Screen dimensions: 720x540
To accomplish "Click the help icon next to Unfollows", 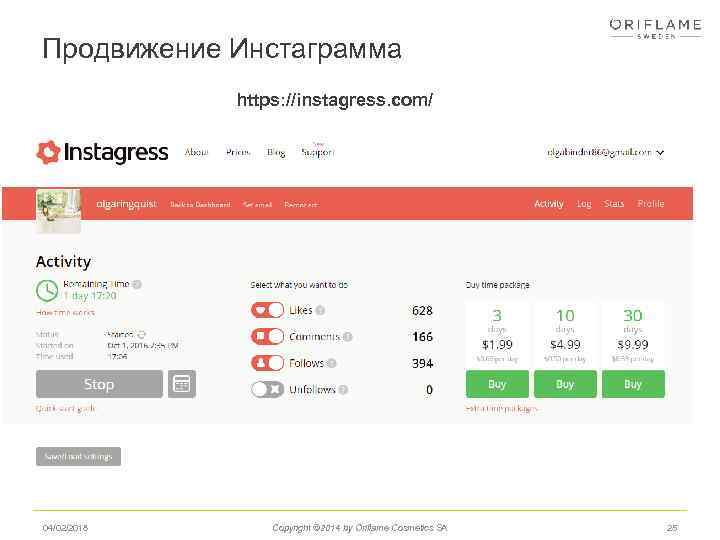I will pos(343,390).
